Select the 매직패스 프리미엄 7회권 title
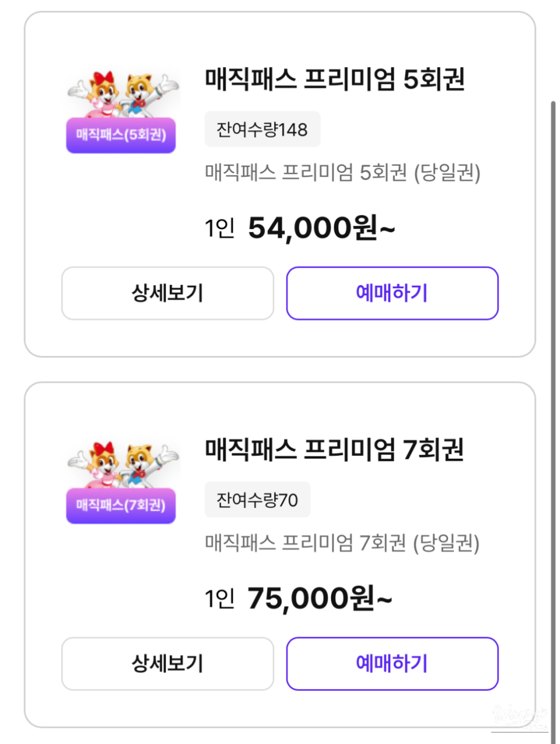 (x=335, y=449)
